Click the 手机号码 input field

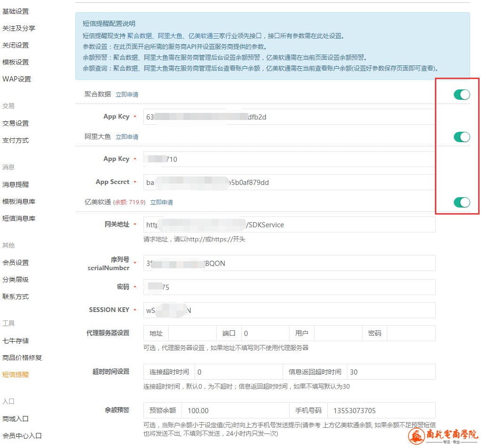tap(381, 410)
